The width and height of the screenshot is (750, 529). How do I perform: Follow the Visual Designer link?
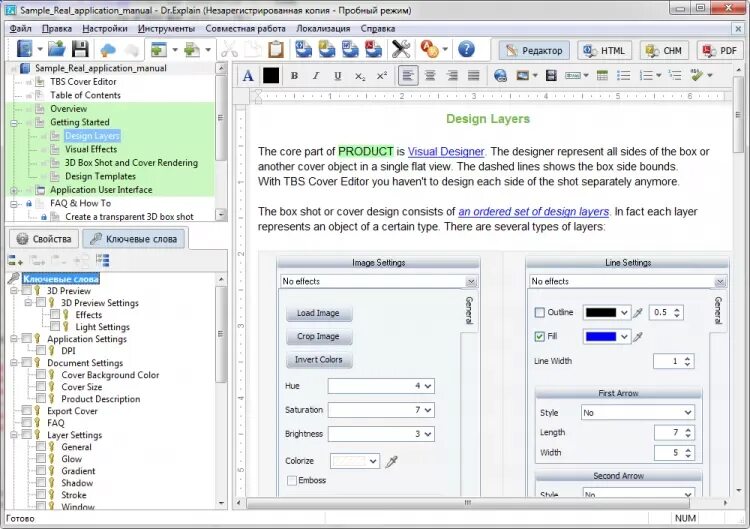coord(446,152)
